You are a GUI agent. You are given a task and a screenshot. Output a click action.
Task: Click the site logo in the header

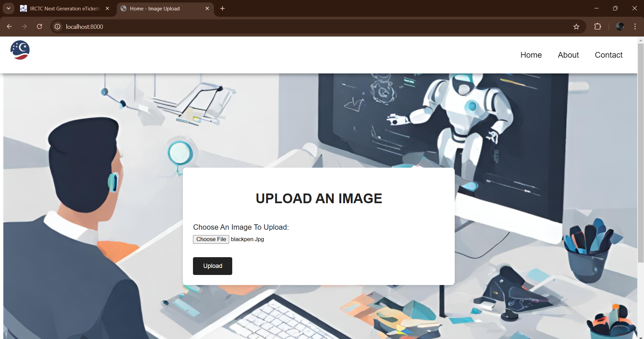tap(20, 50)
